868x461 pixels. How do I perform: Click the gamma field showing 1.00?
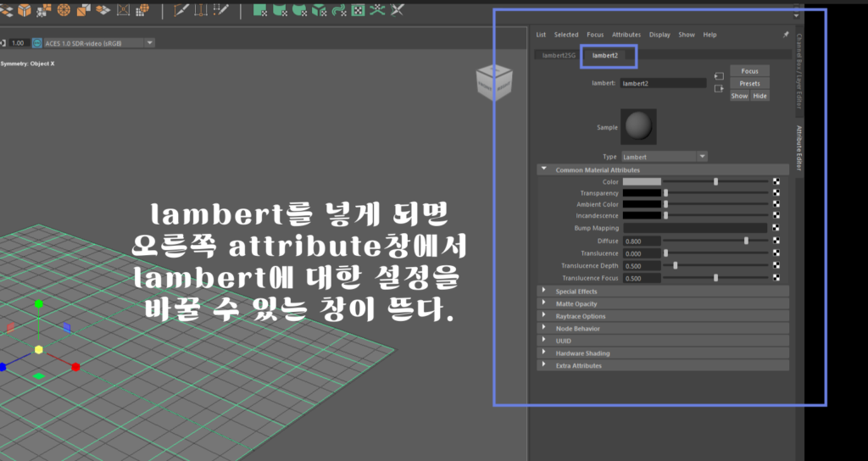pyautogui.click(x=19, y=42)
